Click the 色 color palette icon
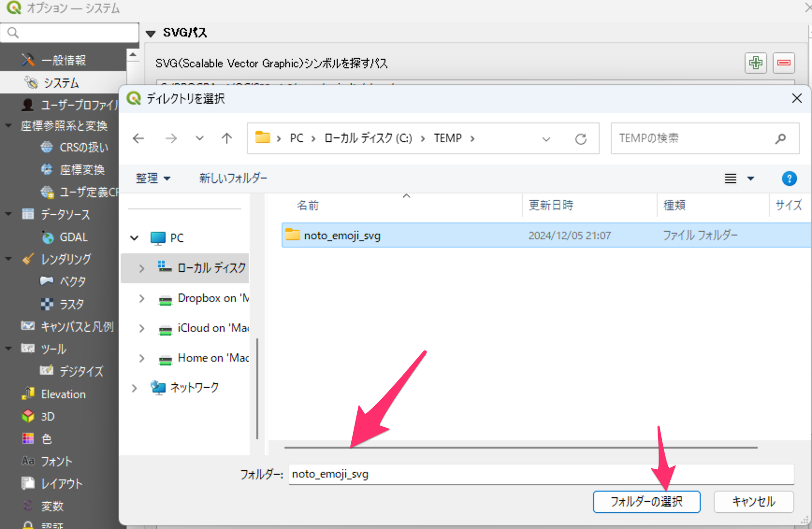The image size is (812, 529). tap(28, 438)
